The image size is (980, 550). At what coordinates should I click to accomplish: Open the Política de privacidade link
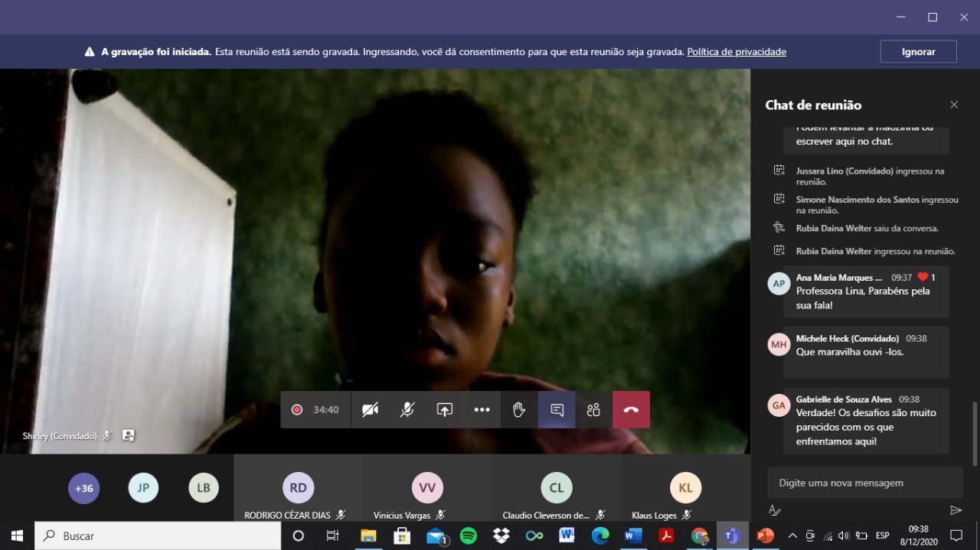[x=737, y=52]
